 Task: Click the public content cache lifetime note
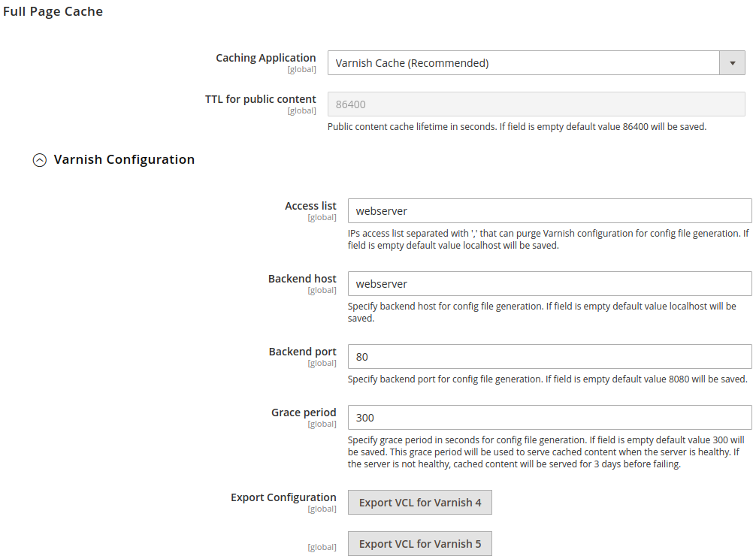pos(517,127)
